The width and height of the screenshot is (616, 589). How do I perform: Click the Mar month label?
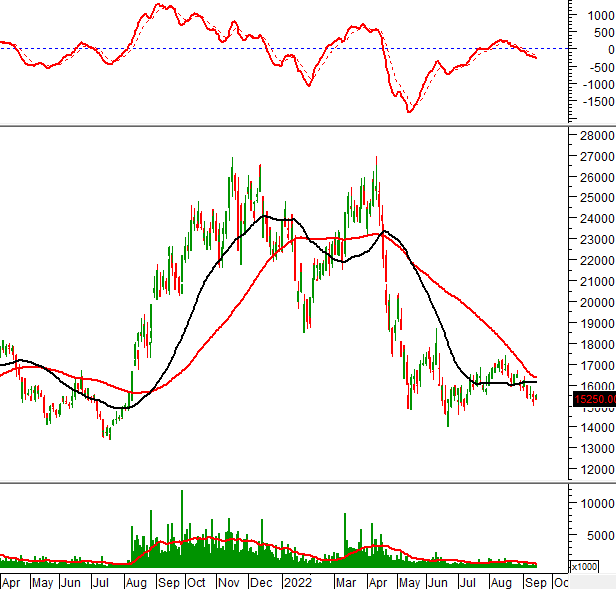346,581
